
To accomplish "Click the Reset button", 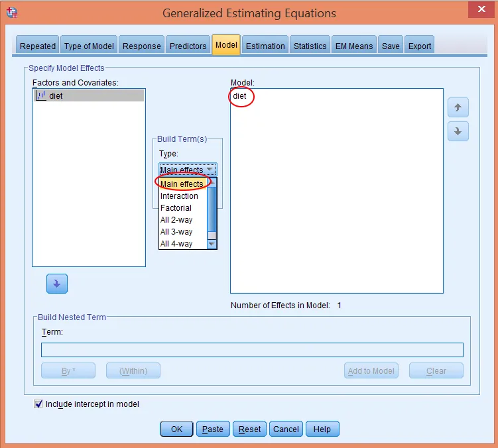I will click(x=249, y=429).
